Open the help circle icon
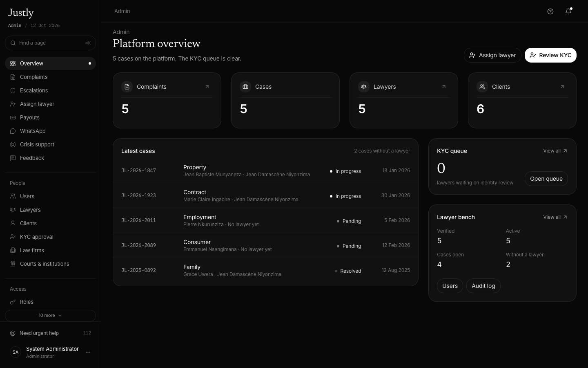 pyautogui.click(x=550, y=11)
